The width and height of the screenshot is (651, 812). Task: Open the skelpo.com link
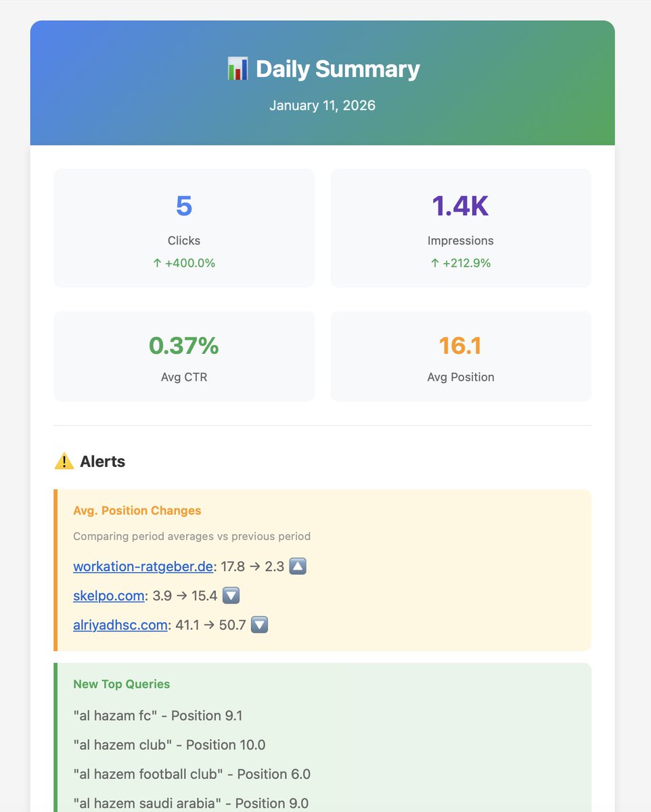108,595
